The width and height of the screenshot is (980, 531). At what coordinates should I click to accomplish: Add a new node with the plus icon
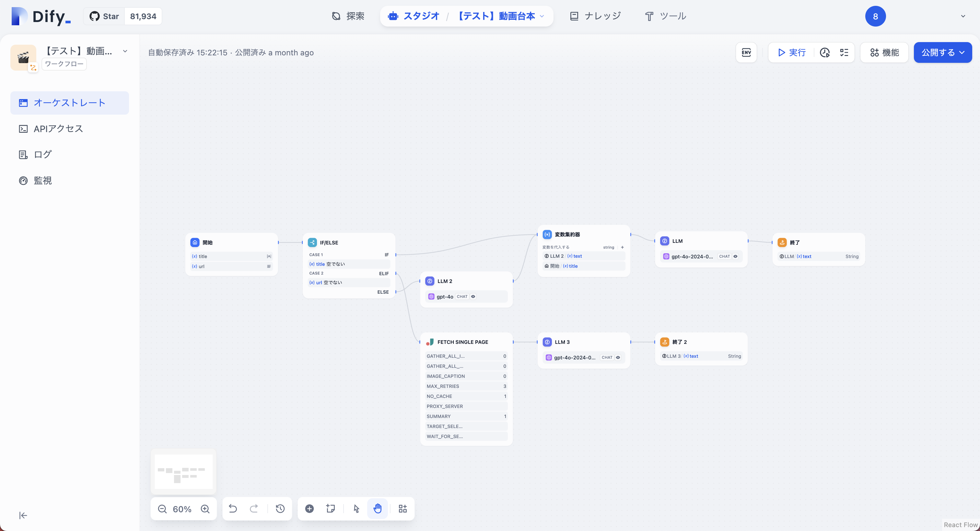(x=309, y=509)
